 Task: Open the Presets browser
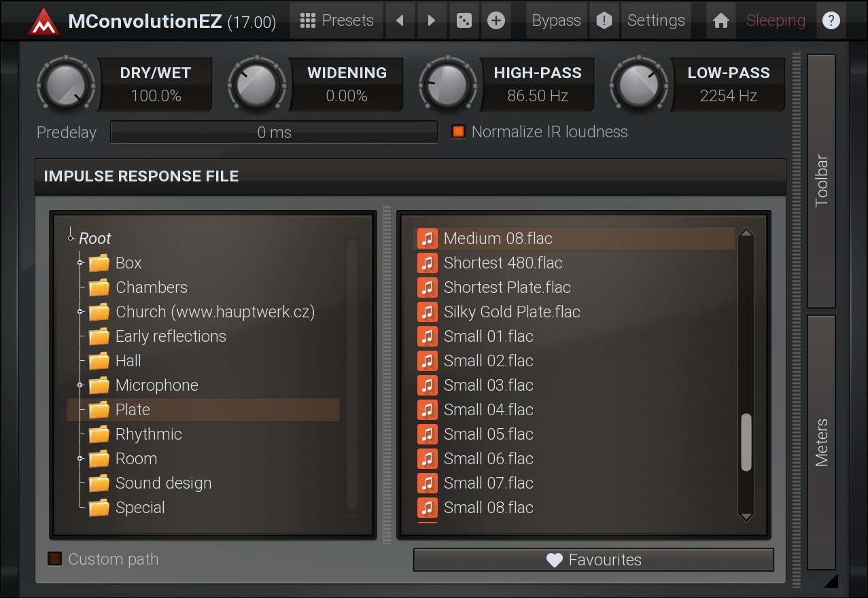pos(337,21)
